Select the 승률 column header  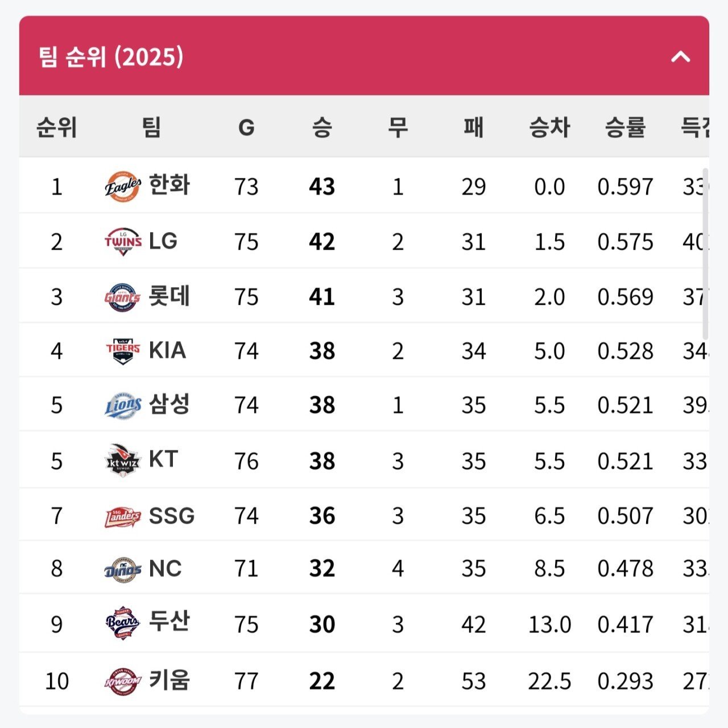(x=625, y=127)
